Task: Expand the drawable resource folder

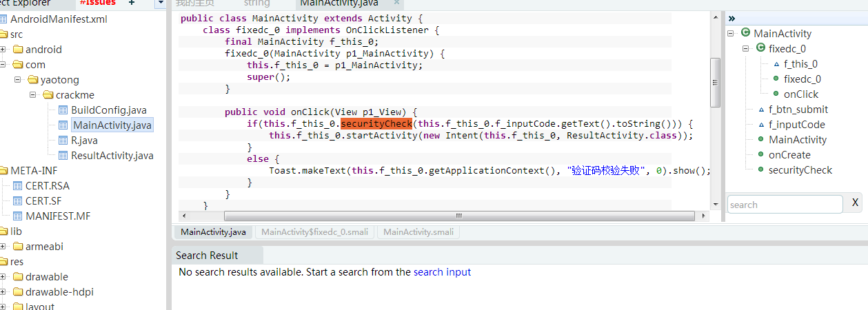Action: tap(3, 277)
